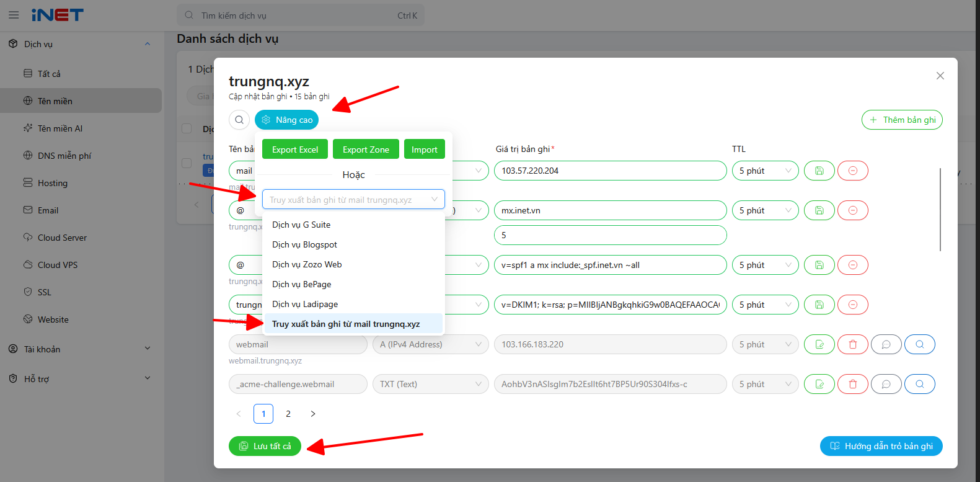
Task: Save the mx.inet.vn record
Action: 819,210
